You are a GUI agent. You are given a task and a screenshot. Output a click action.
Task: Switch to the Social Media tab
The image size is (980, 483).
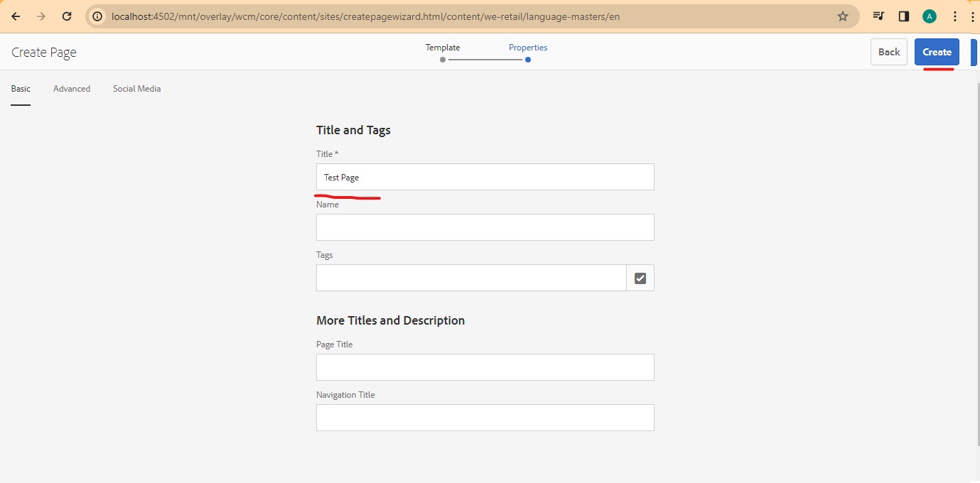point(136,88)
